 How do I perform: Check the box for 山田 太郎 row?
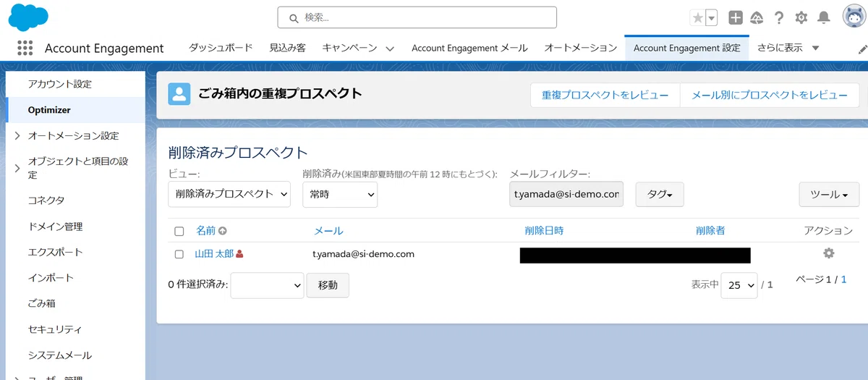coord(179,254)
